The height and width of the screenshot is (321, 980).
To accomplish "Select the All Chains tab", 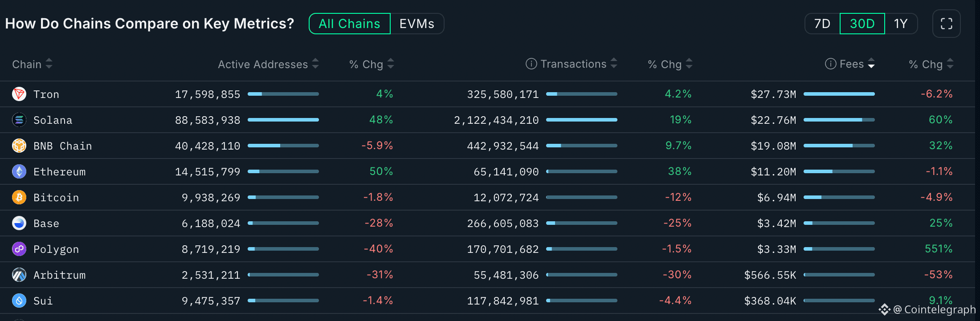I will [349, 24].
